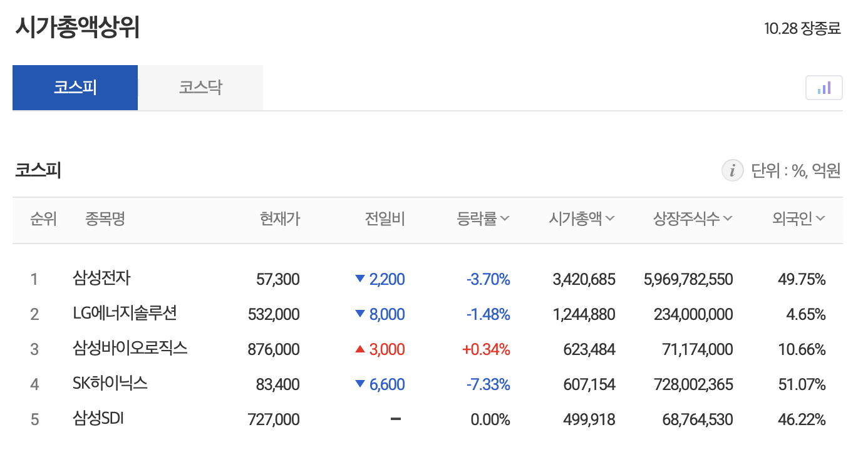Click the info icon beside 단위
The width and height of the screenshot is (868, 452).
pyautogui.click(x=732, y=170)
